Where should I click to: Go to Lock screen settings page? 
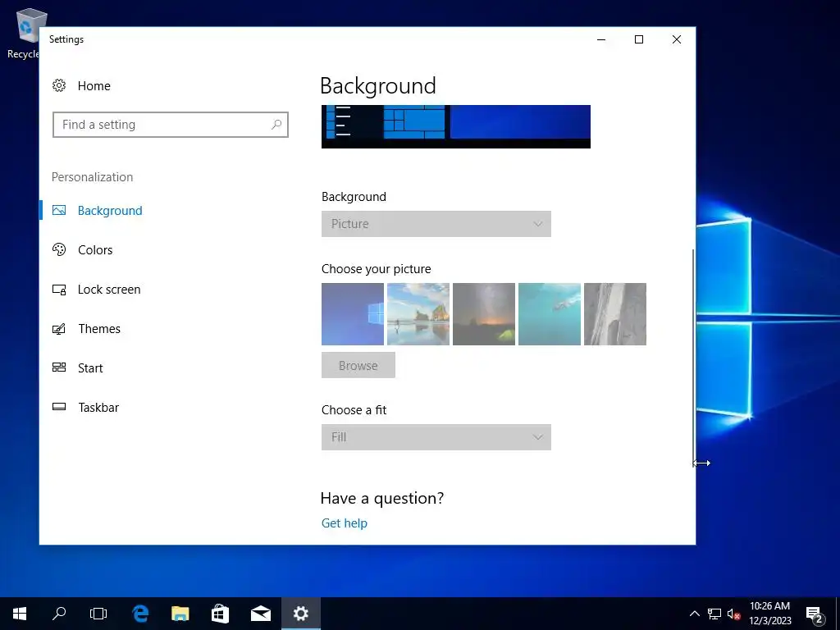pyautogui.click(x=109, y=290)
